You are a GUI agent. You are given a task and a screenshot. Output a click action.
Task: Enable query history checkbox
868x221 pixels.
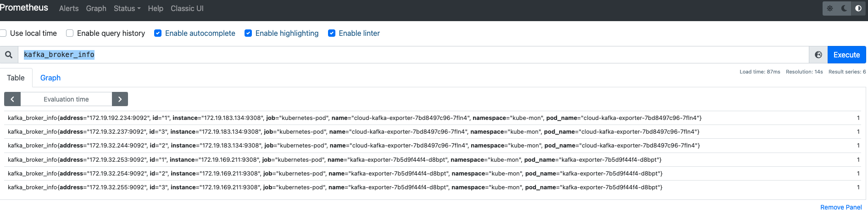[x=70, y=33]
